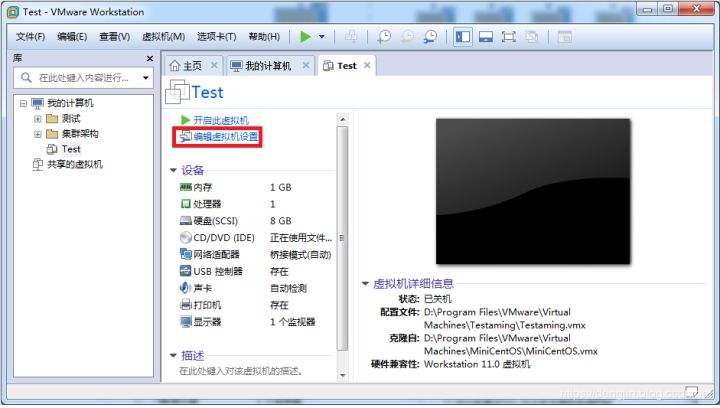Open the 虚拟机(M) menu
This screenshot has height=408, width=720.
tap(163, 37)
